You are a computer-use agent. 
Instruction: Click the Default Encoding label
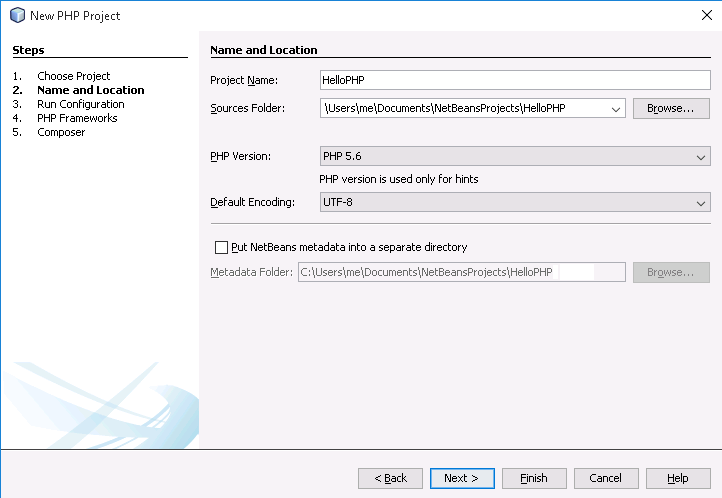click(252, 202)
